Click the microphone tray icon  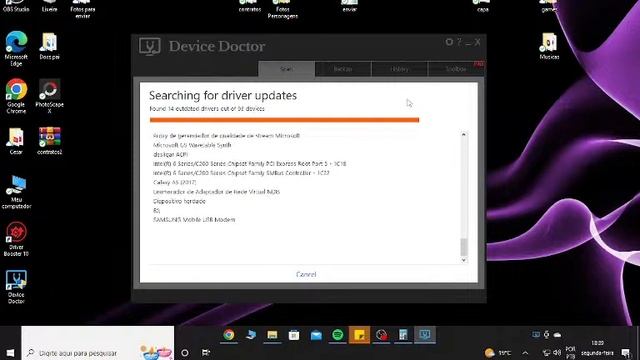(x=547, y=335)
